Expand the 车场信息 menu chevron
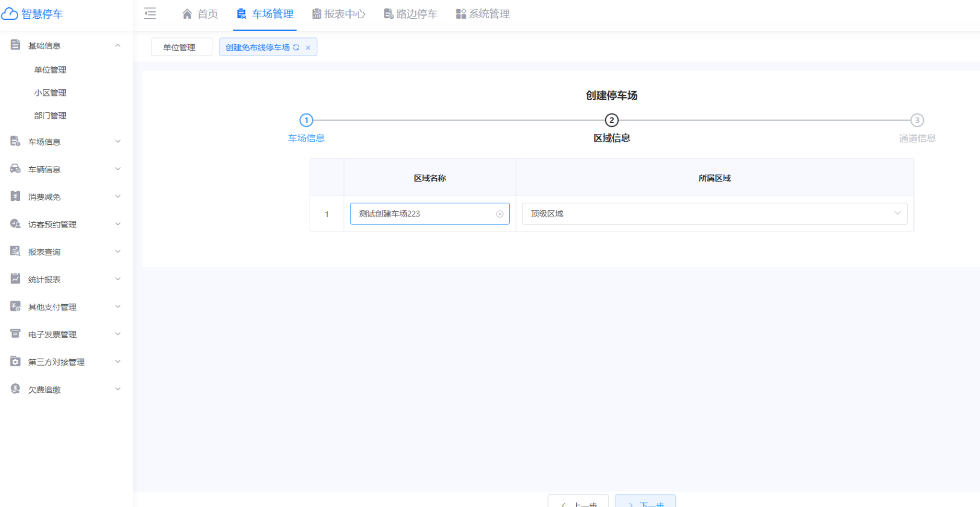Viewport: 980px width, 507px height. tap(118, 141)
